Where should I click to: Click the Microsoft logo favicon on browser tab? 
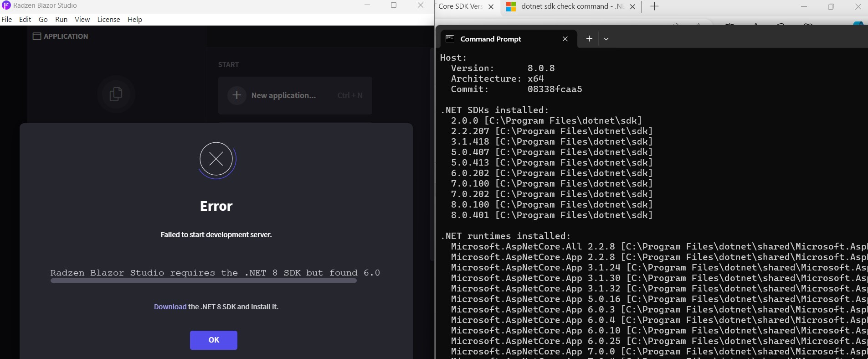511,6
